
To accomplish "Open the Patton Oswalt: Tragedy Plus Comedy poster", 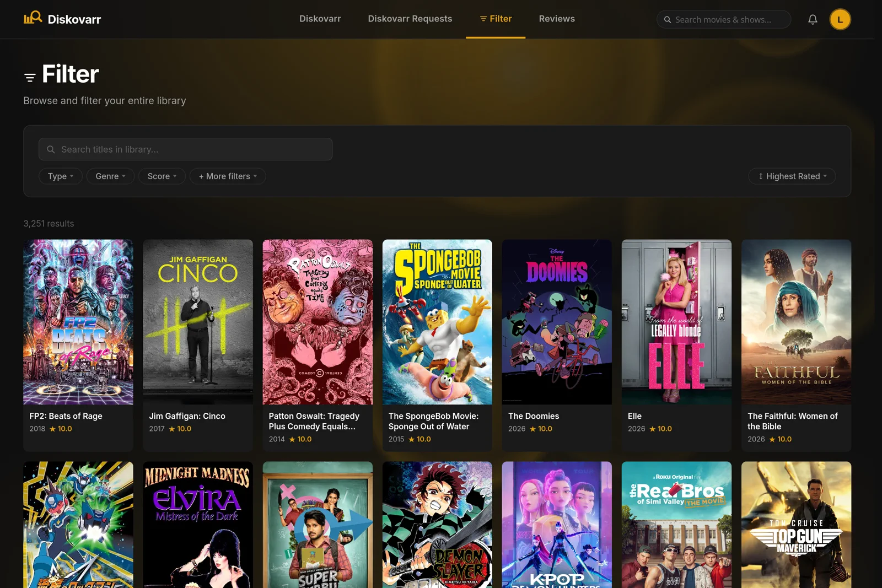I will (x=318, y=322).
